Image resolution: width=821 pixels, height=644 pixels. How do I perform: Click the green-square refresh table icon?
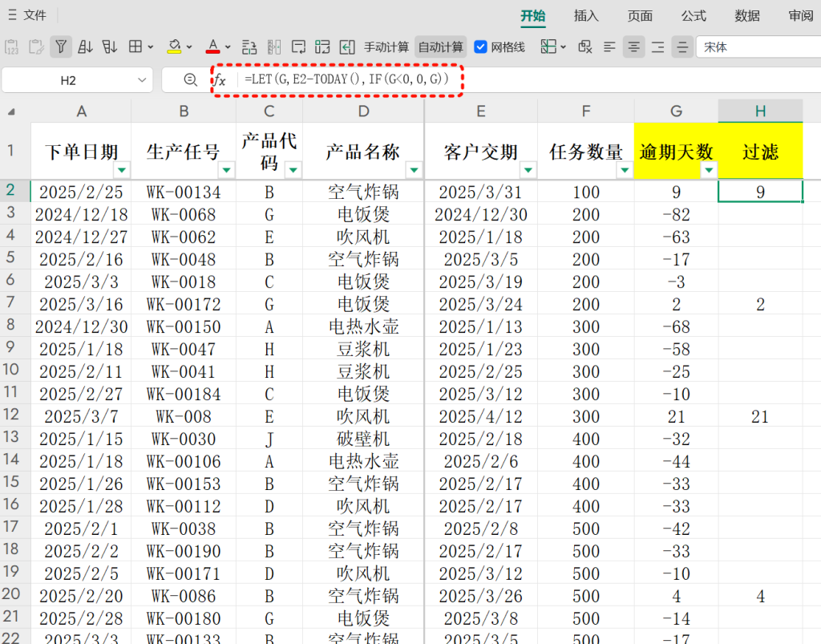coord(322,47)
